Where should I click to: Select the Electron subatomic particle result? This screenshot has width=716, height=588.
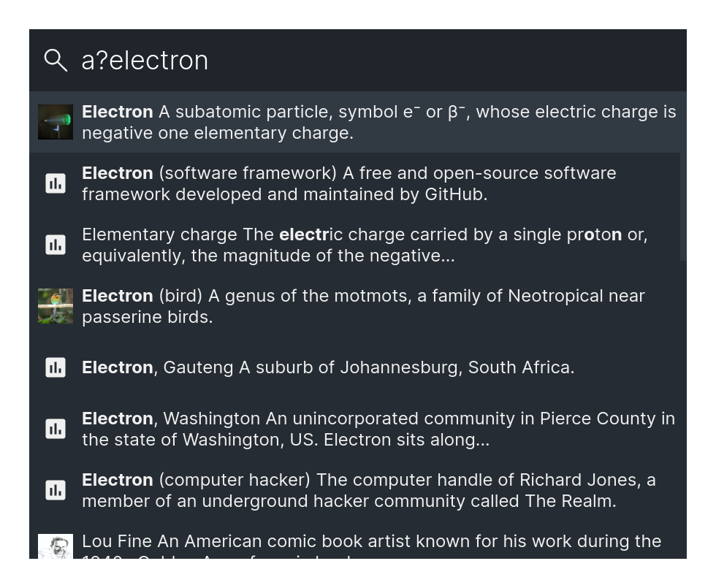(358, 122)
